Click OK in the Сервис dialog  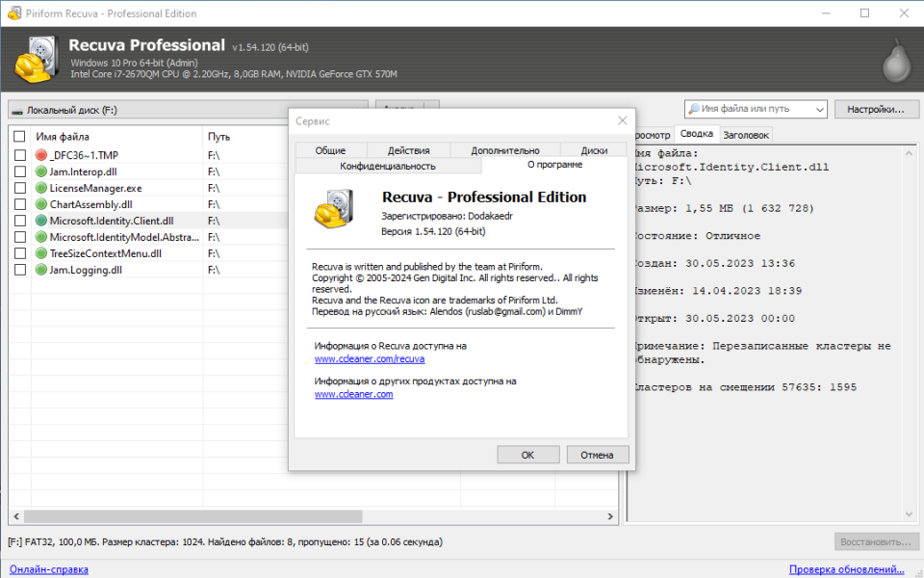tap(528, 455)
